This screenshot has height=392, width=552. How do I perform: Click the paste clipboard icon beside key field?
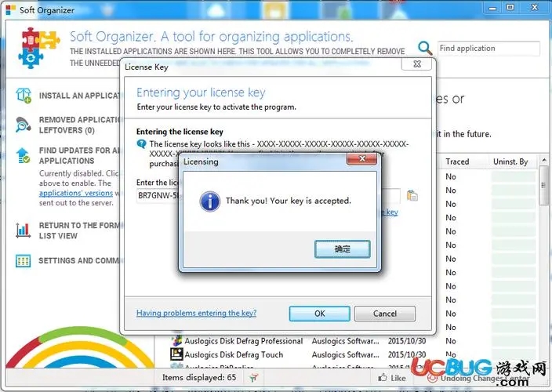tap(412, 195)
